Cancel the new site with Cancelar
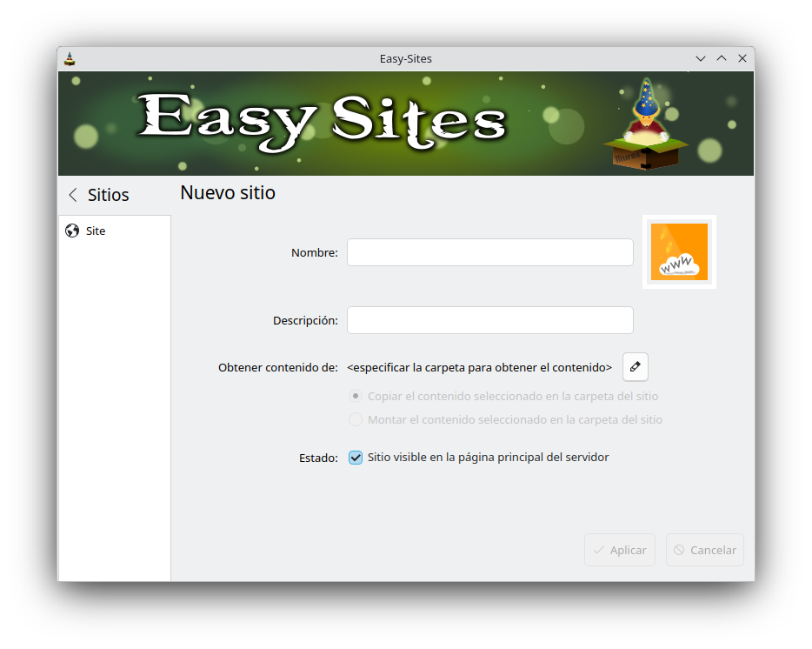This screenshot has height=649, width=812. pos(704,549)
